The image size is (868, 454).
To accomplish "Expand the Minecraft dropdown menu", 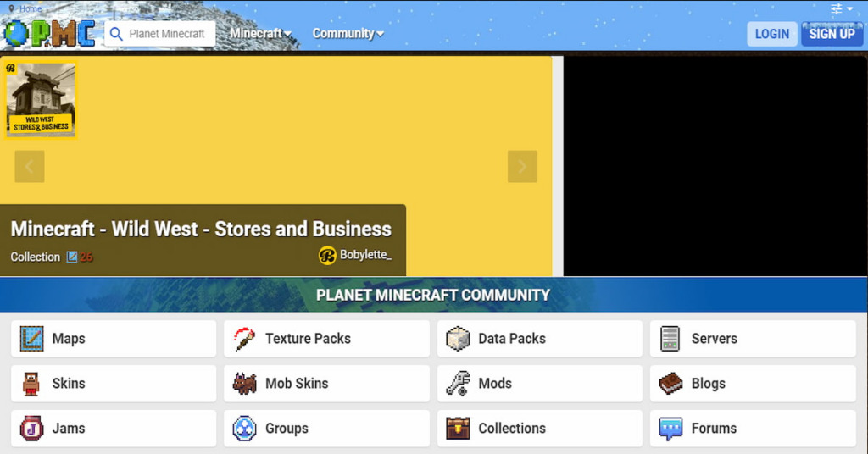I will pos(261,34).
